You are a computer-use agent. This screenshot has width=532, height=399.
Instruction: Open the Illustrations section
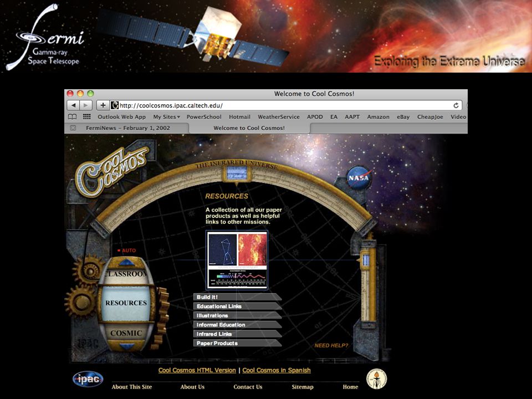(x=237, y=315)
